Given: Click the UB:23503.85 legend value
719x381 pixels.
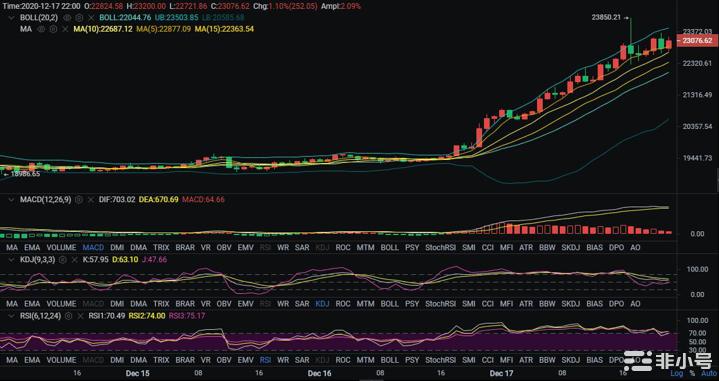Looking at the screenshot, I should coord(177,17).
